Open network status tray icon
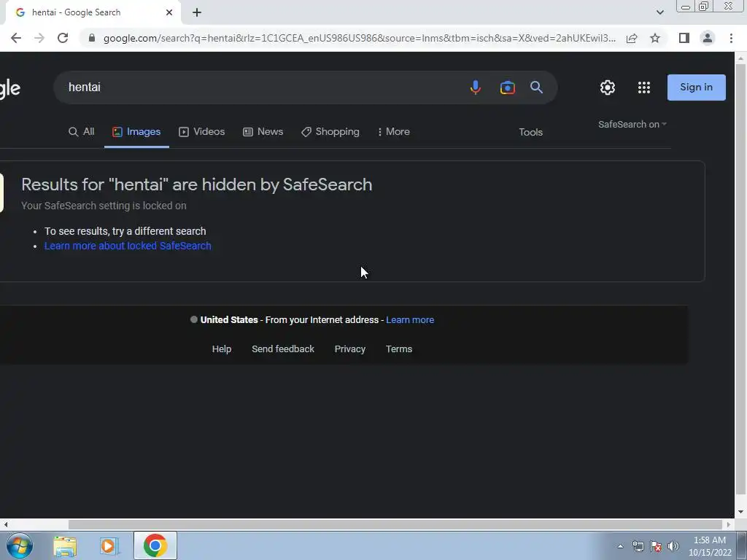The height and width of the screenshot is (560, 747). pos(638,546)
